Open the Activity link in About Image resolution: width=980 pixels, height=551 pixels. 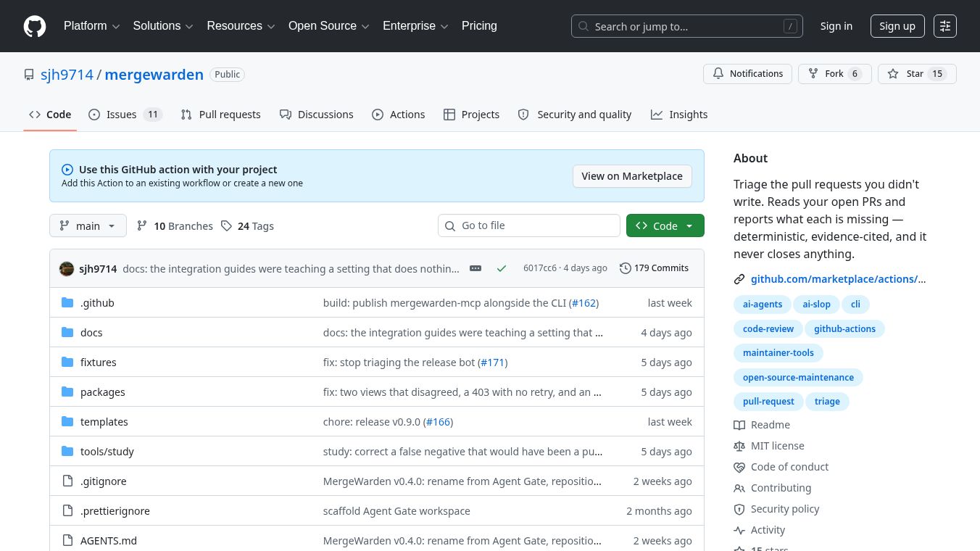(x=759, y=530)
